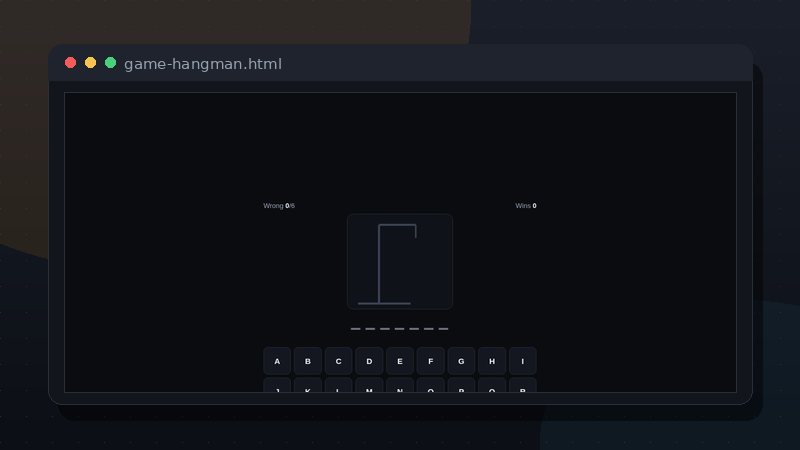Guess the letter E
The width and height of the screenshot is (800, 450).
click(400, 361)
